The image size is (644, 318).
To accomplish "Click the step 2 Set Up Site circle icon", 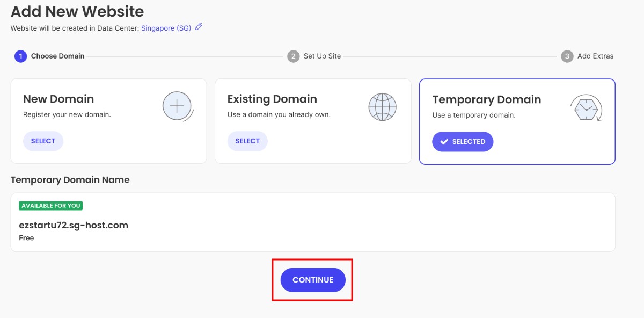I will (x=293, y=56).
